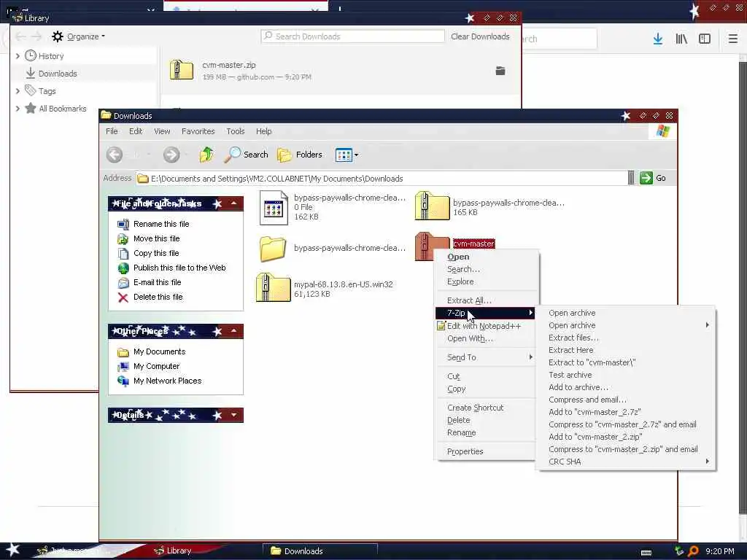
Task: Go up one folder level with Up icon
Action: 206,155
